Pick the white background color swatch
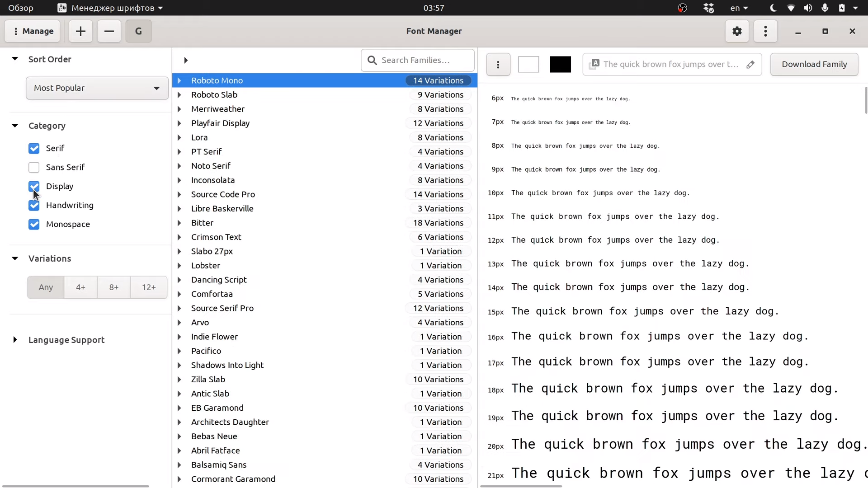The width and height of the screenshot is (868, 488). coord(528,64)
